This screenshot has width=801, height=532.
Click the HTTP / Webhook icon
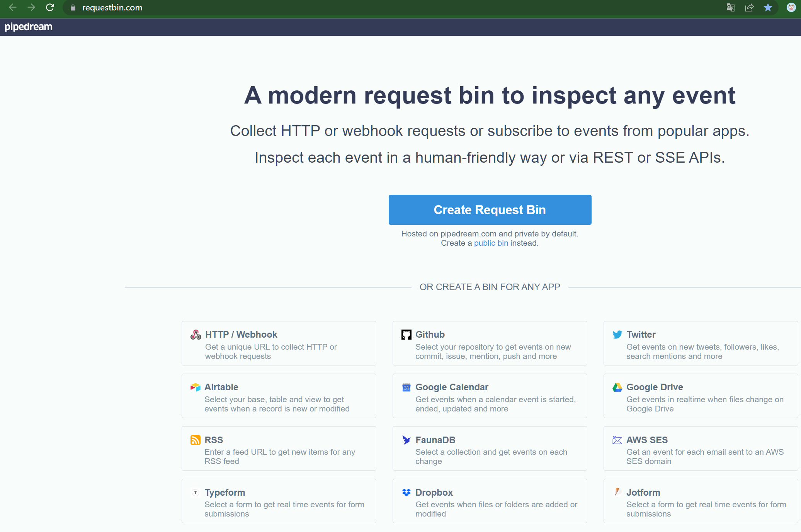pos(196,335)
